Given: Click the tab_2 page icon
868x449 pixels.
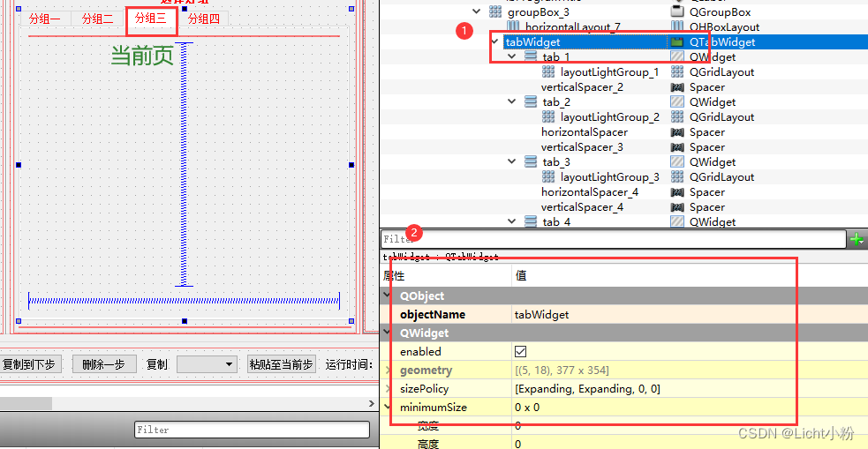Looking at the screenshot, I should click(x=531, y=101).
